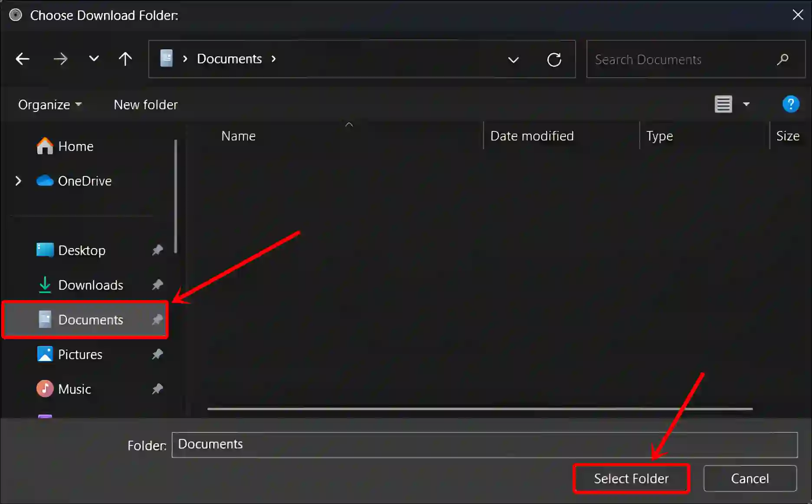
Task: Click the Documents icon in address bar
Action: pos(166,59)
